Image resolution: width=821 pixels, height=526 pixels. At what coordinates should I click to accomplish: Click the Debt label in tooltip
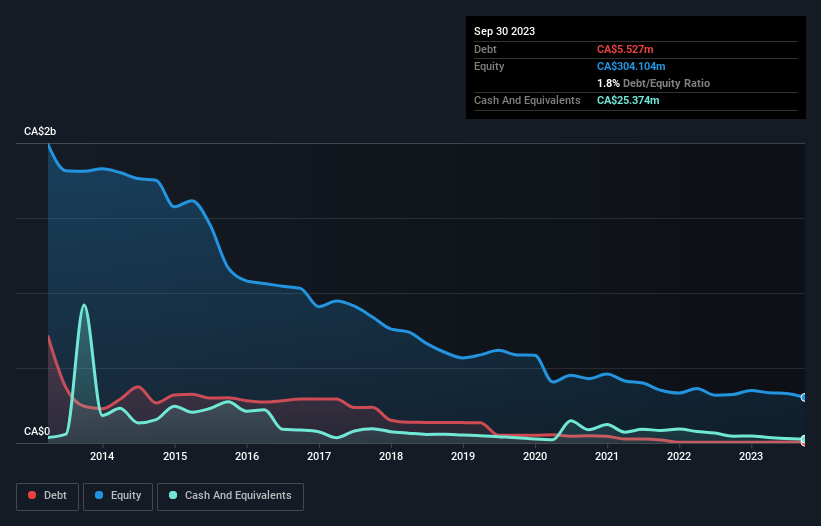click(485, 49)
